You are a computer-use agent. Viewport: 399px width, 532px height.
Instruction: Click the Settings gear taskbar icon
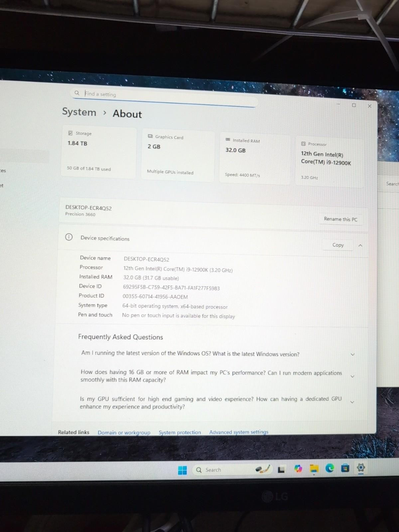(x=361, y=468)
